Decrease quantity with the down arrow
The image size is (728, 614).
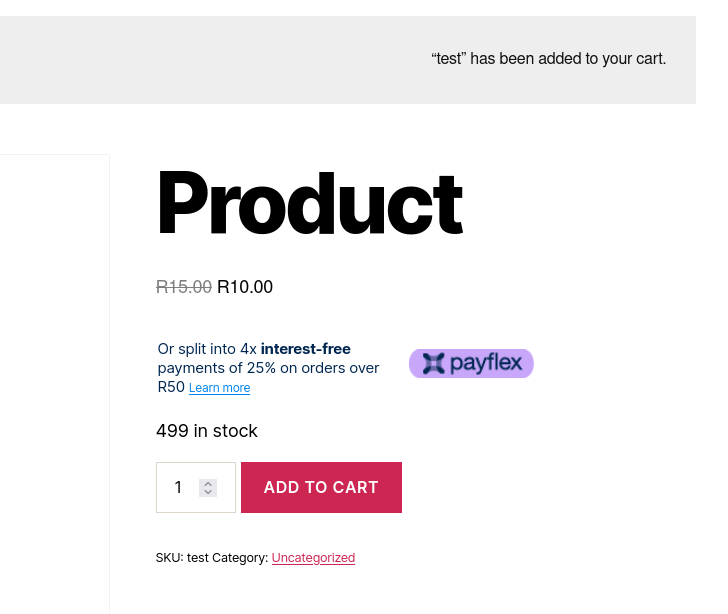[208, 492]
